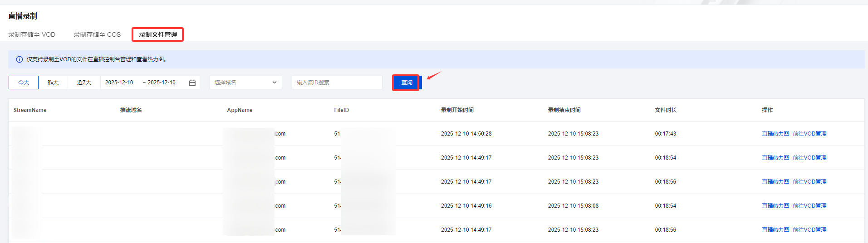
Task: Open the 选择域名 domain dropdown
Action: pos(246,83)
